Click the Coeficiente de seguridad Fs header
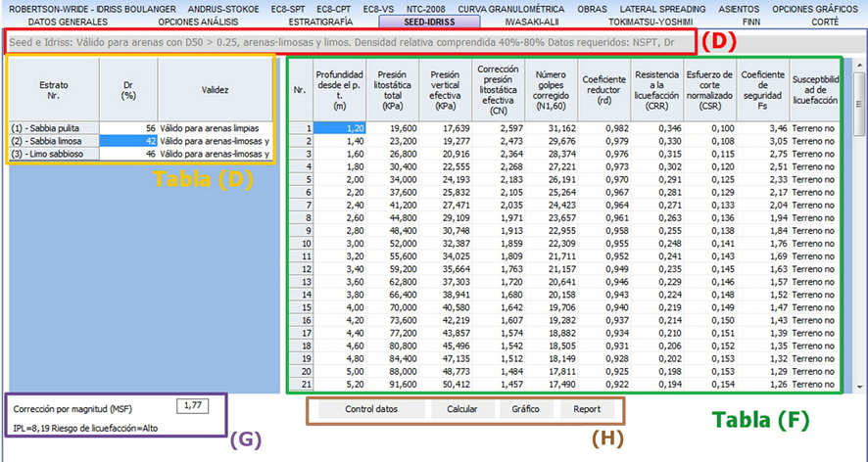This screenshot has width=868, height=462. [x=763, y=90]
